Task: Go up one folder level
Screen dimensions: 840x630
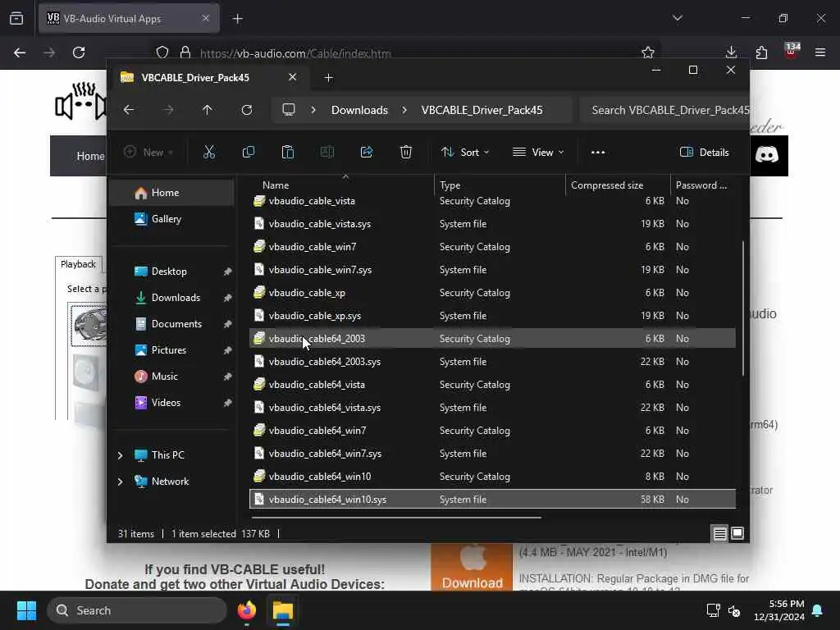Action: [x=208, y=110]
